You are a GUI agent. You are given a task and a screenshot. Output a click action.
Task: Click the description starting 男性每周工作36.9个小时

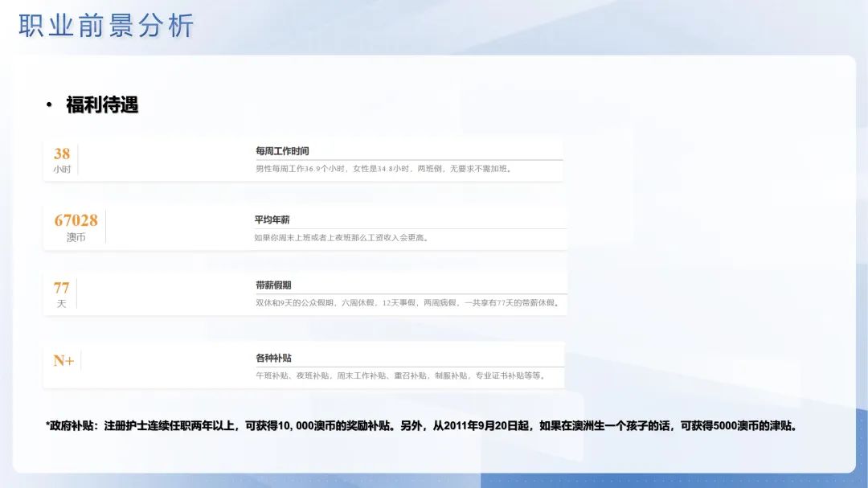pos(383,168)
